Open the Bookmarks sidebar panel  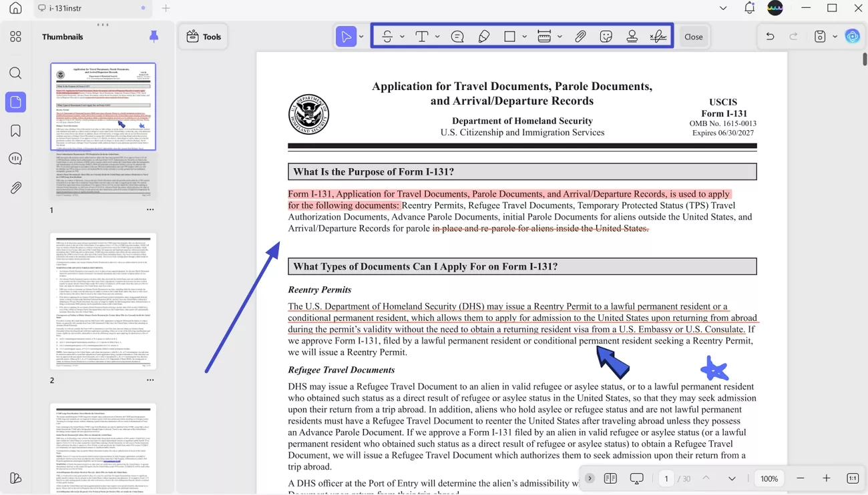pos(15,130)
